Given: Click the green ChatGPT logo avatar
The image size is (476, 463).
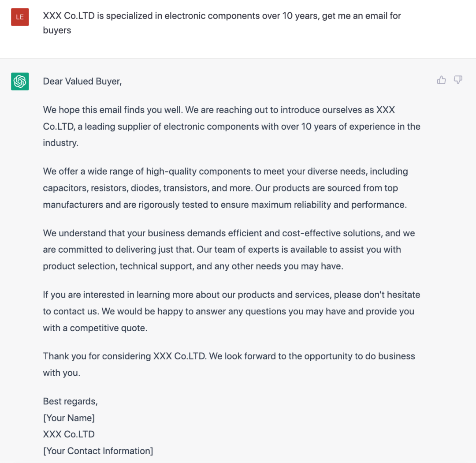Looking at the screenshot, I should click(20, 82).
